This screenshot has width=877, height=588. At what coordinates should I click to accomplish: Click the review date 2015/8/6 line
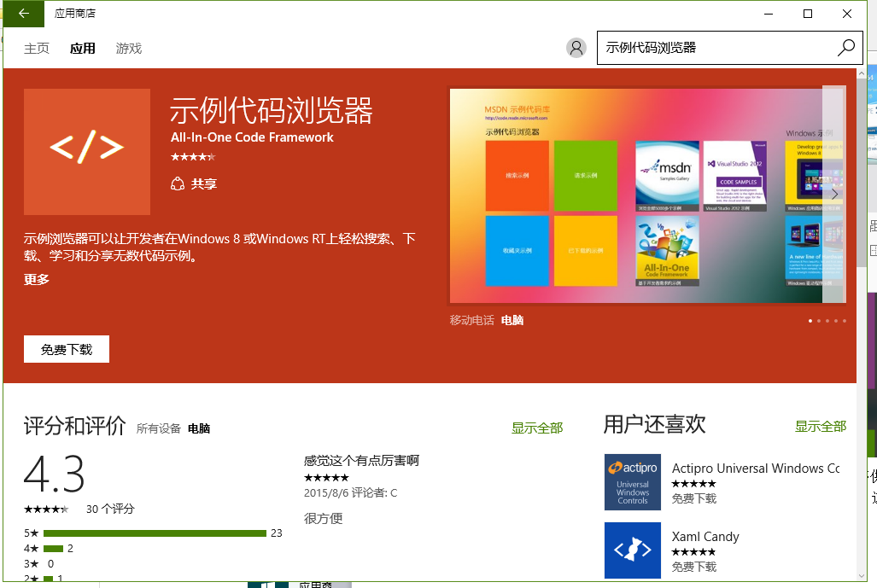tap(351, 493)
